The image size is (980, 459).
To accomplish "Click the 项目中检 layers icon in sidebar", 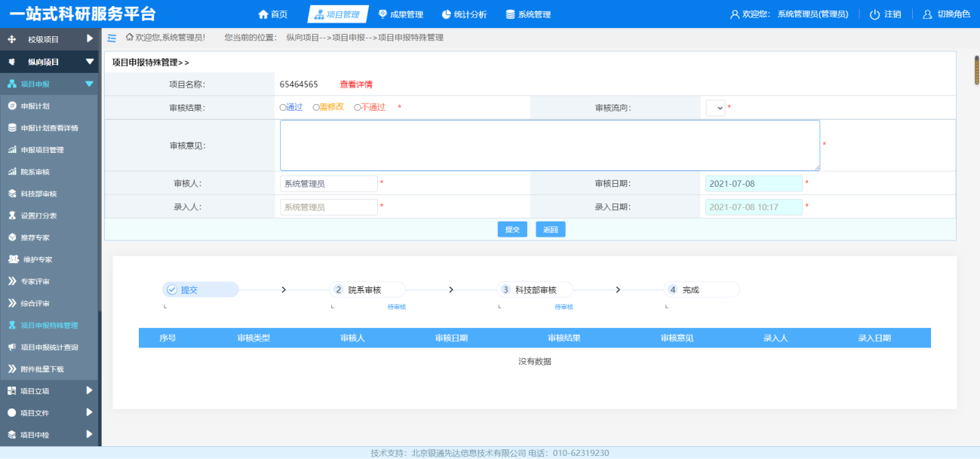I will 12,435.
